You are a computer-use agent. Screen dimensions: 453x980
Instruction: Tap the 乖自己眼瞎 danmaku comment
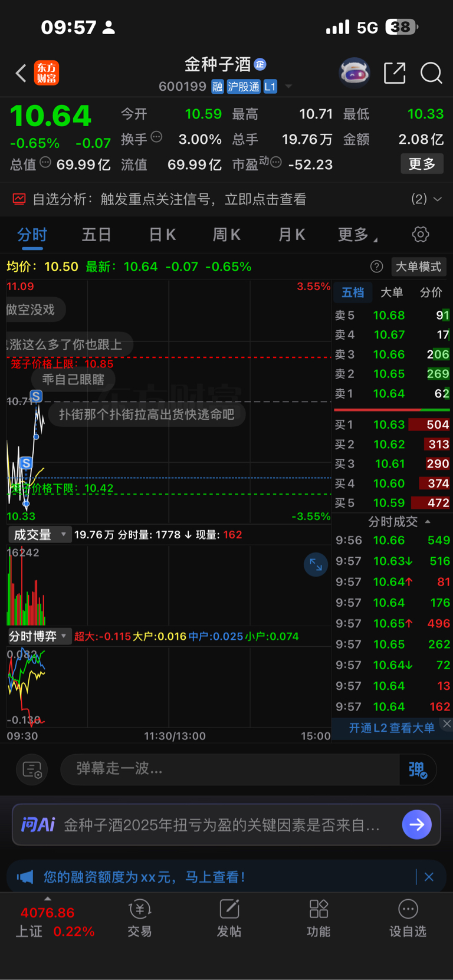pyautogui.click(x=73, y=379)
